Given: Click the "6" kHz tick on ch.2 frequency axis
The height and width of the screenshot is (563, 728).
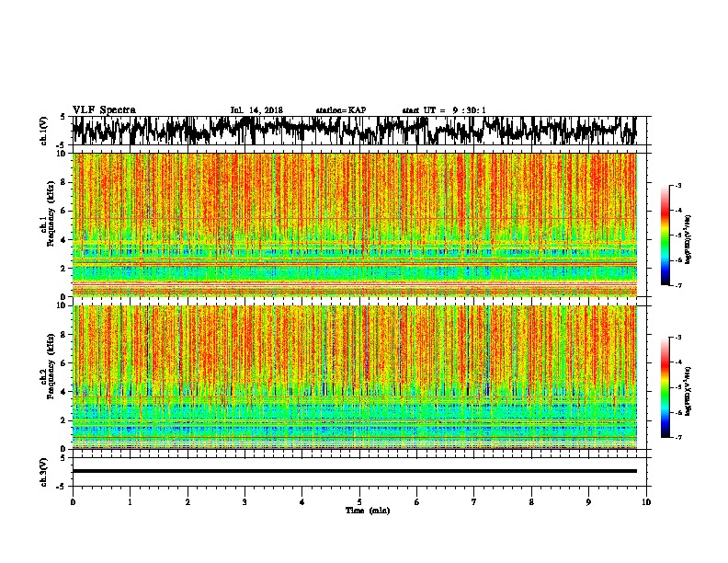Looking at the screenshot, I should (63, 363).
